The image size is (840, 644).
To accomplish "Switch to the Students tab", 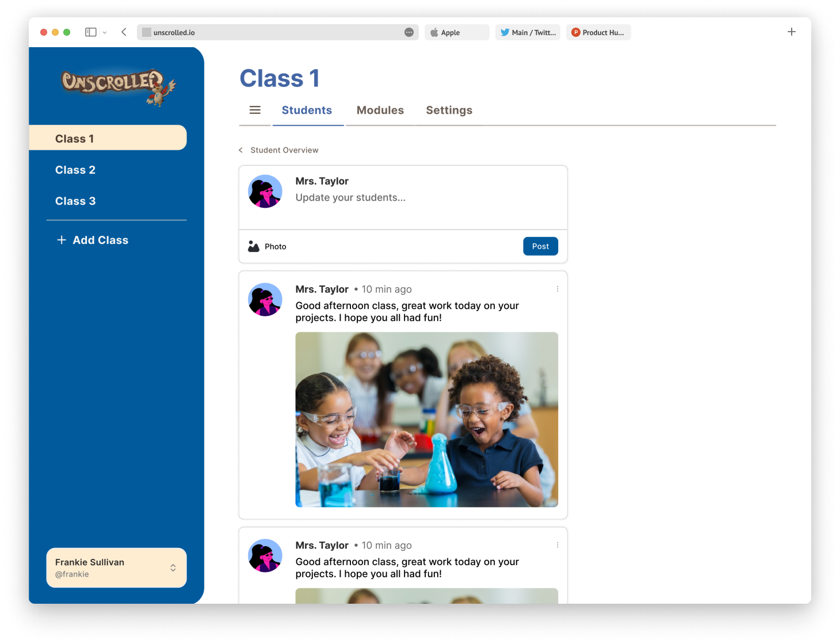I will click(x=307, y=110).
